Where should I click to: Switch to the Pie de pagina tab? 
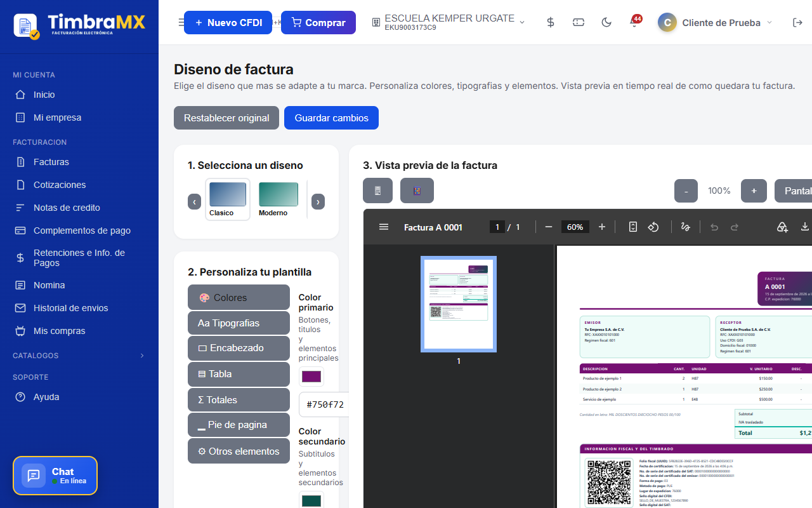coord(239,425)
